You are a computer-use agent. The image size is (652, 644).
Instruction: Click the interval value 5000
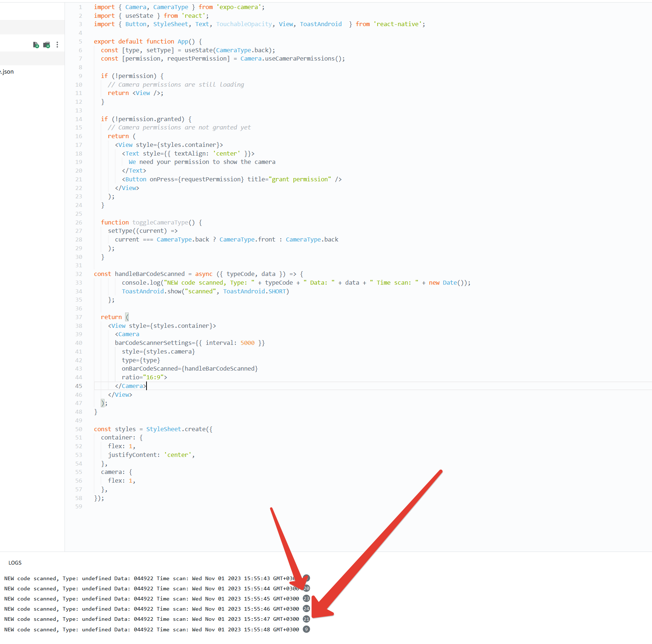point(247,343)
